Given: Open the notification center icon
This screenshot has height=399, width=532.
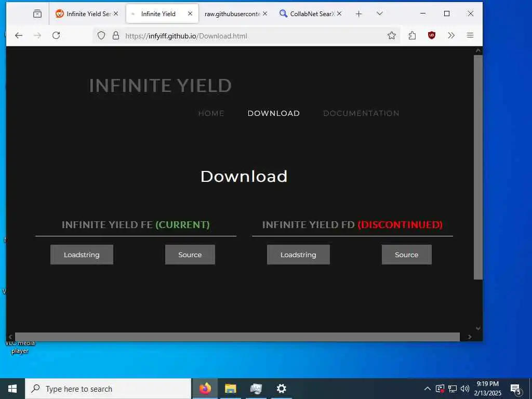Looking at the screenshot, I should [x=515, y=389].
